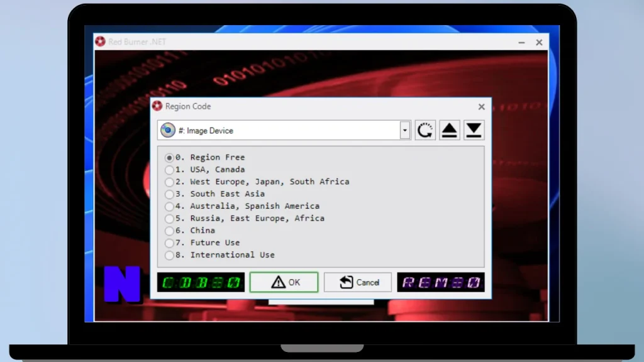
Task: Select region 1 USA, Canada
Action: pos(205,170)
